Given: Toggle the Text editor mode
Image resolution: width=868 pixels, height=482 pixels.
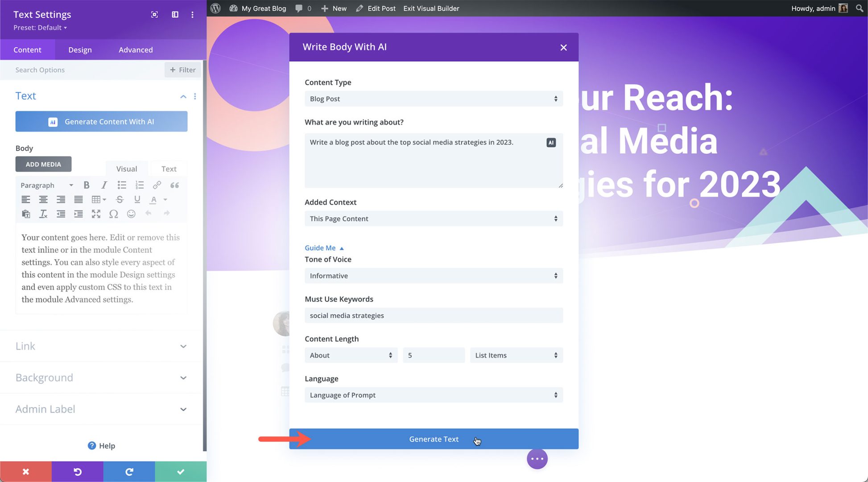Looking at the screenshot, I should tap(169, 169).
